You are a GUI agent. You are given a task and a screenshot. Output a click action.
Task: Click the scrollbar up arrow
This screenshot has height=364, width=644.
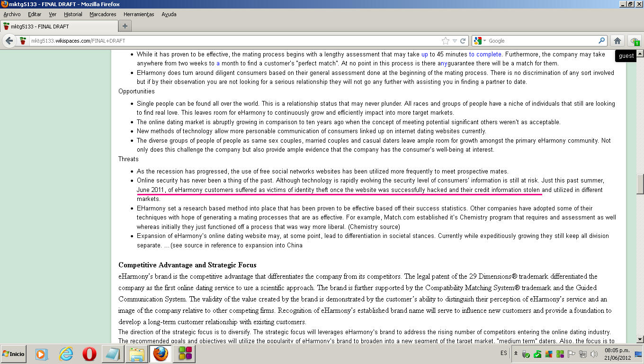640,53
